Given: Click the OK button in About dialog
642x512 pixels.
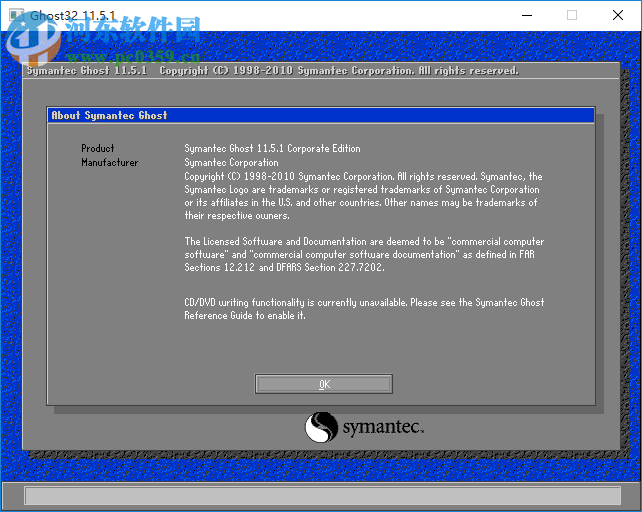Looking at the screenshot, I should (323, 384).
